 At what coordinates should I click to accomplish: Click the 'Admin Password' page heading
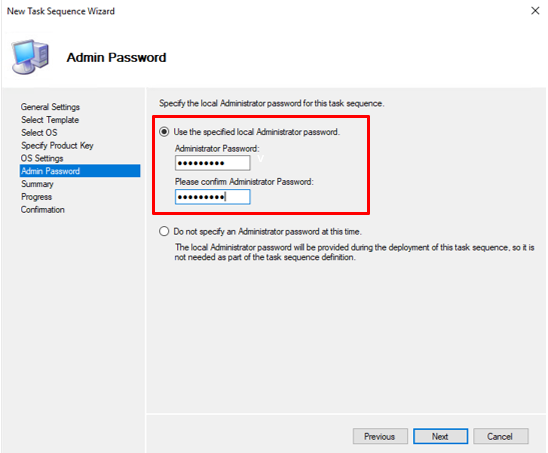[x=116, y=57]
